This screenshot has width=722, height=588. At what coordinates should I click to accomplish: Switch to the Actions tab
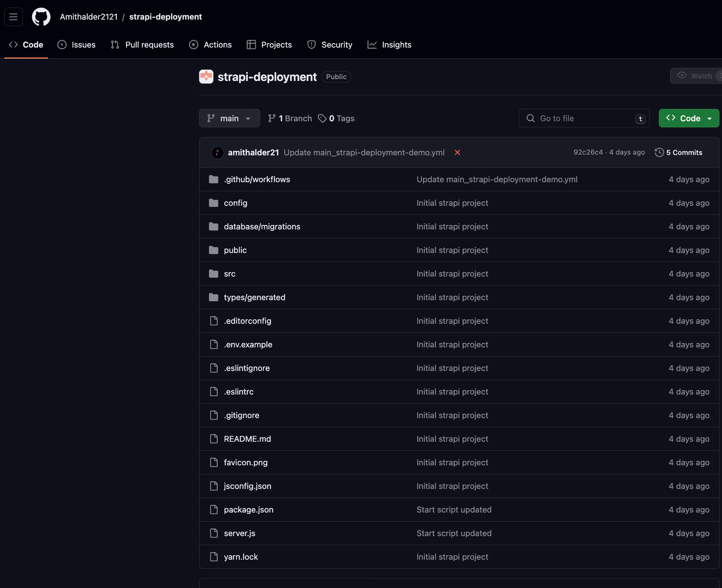click(210, 44)
